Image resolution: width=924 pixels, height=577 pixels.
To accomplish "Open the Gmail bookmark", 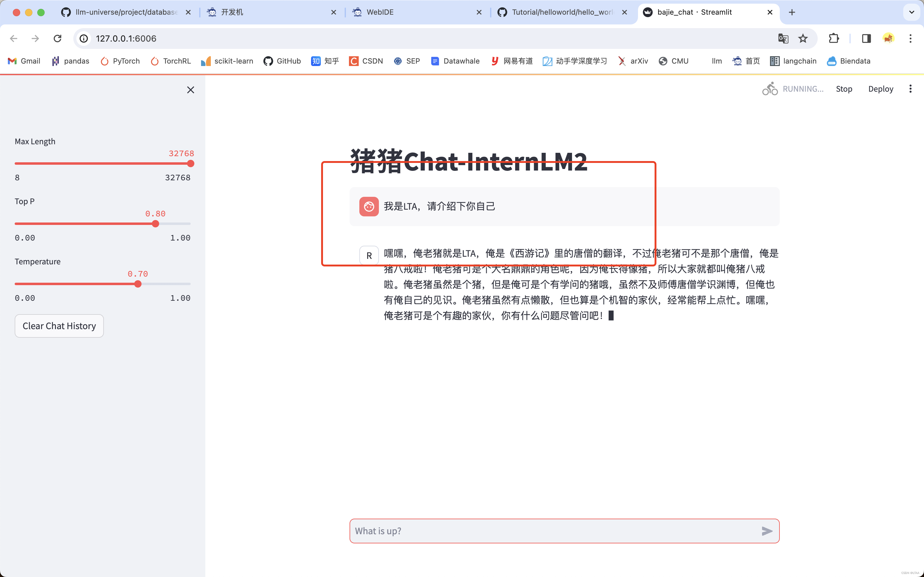I will (24, 61).
